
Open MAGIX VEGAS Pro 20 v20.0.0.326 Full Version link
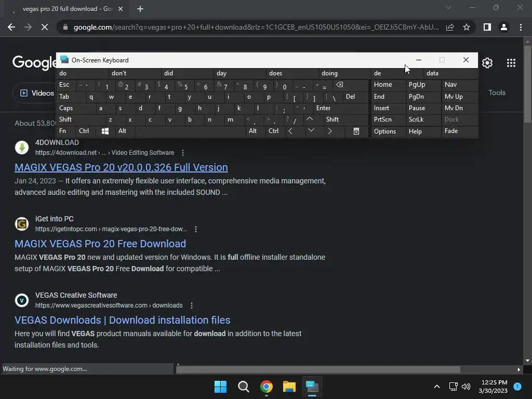[121, 167]
